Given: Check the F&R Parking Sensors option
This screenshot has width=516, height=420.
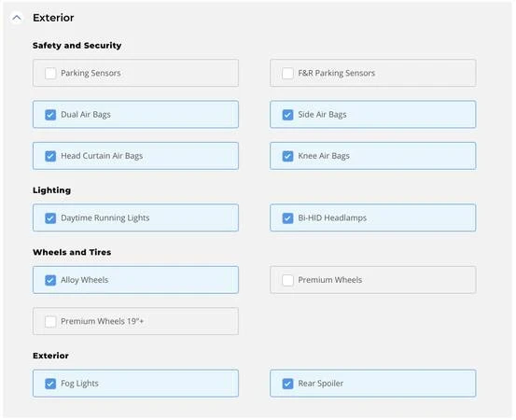Looking at the screenshot, I should click(287, 73).
